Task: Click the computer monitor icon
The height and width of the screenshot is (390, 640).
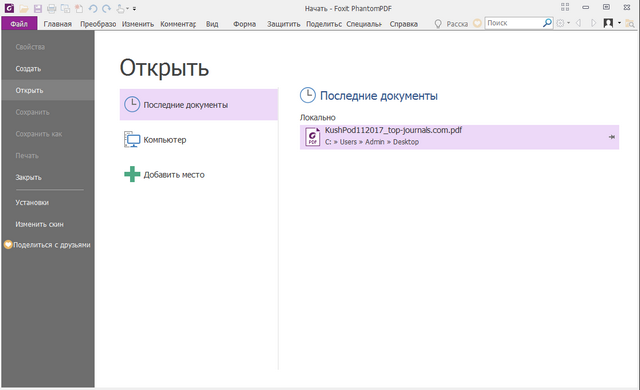Action: click(x=132, y=140)
